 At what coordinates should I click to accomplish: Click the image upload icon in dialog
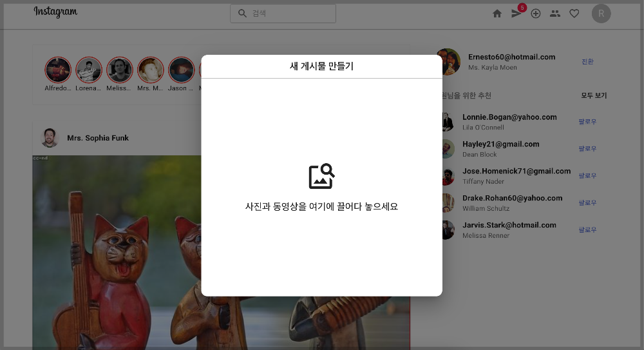tap(321, 176)
